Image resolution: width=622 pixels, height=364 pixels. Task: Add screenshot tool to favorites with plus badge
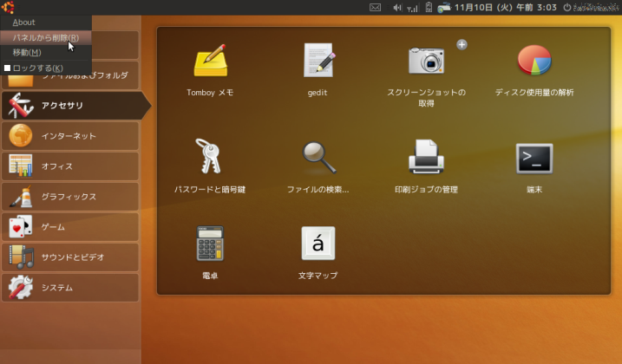pyautogui.click(x=462, y=44)
